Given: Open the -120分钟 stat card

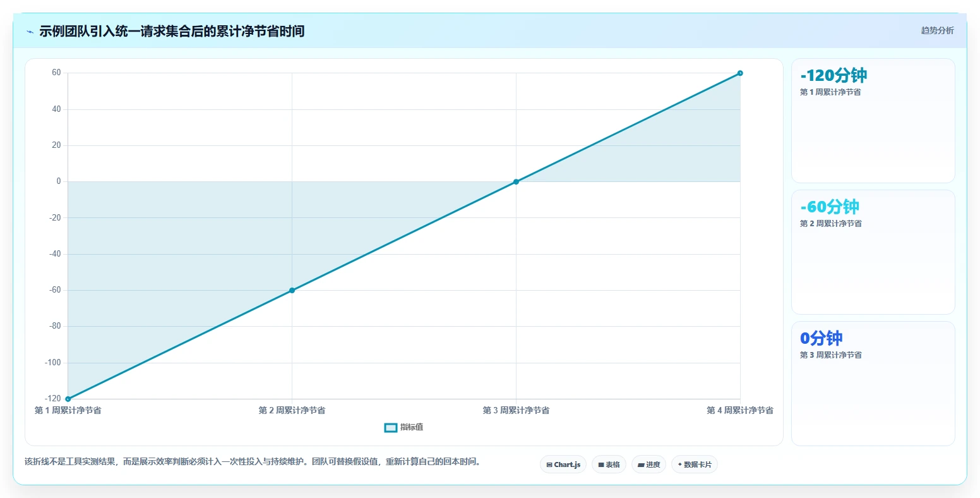Looking at the screenshot, I should 873,121.
